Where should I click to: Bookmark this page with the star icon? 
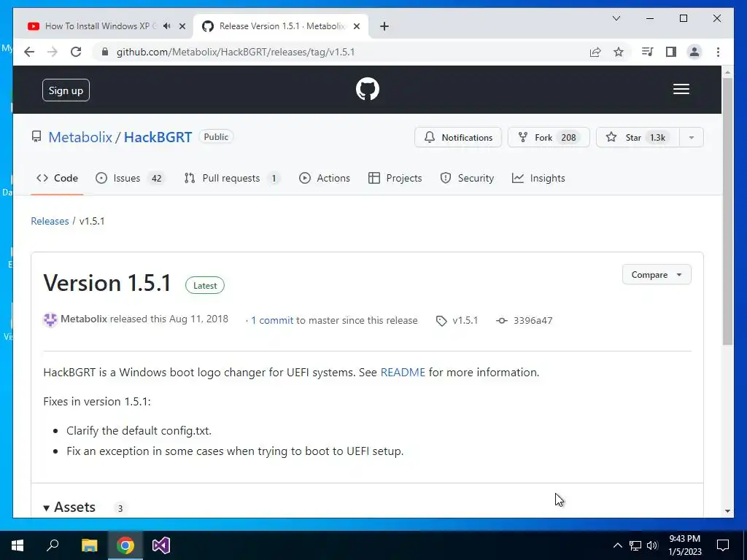[619, 52]
